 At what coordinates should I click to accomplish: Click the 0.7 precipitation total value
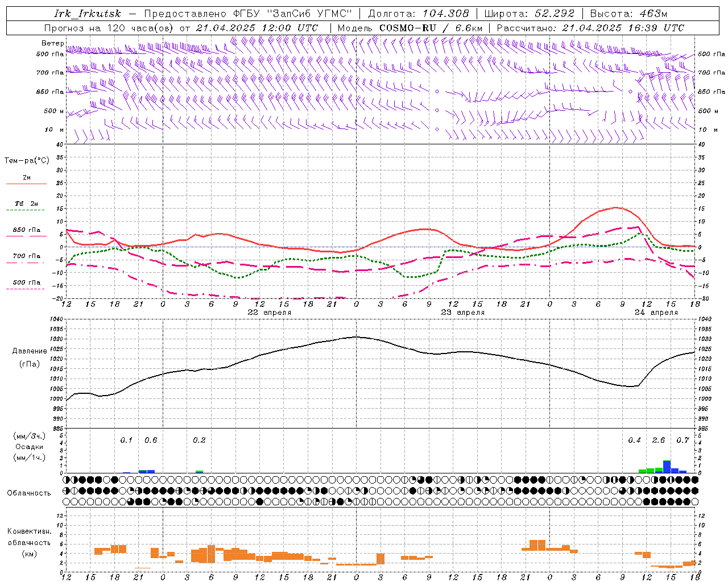coord(682,440)
